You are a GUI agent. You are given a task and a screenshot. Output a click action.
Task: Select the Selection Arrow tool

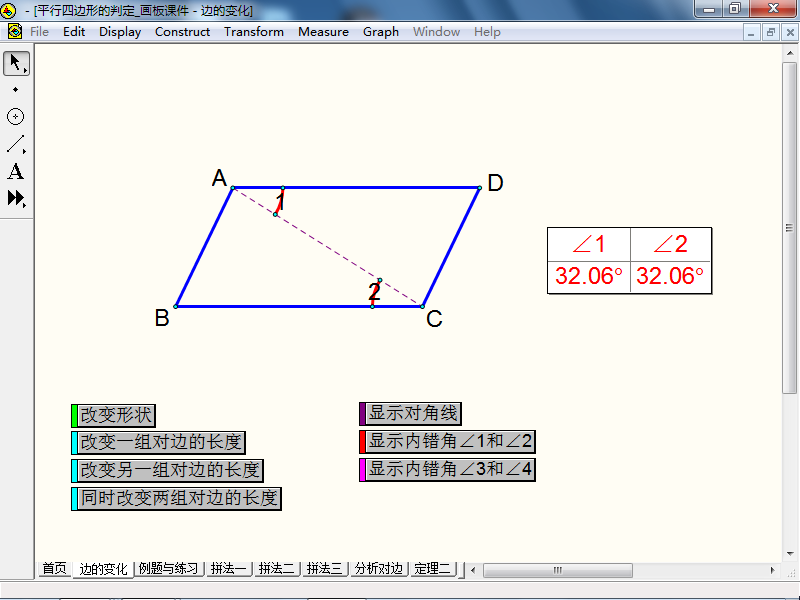click(16, 63)
